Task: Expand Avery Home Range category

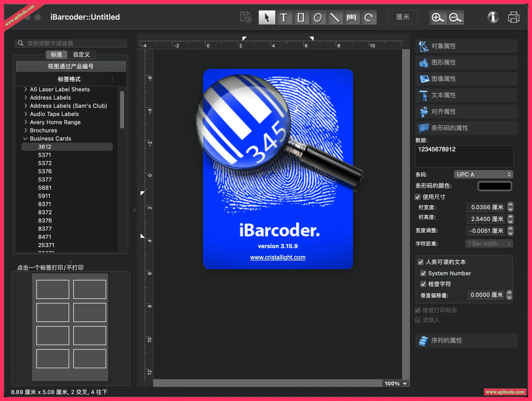Action: coord(26,122)
